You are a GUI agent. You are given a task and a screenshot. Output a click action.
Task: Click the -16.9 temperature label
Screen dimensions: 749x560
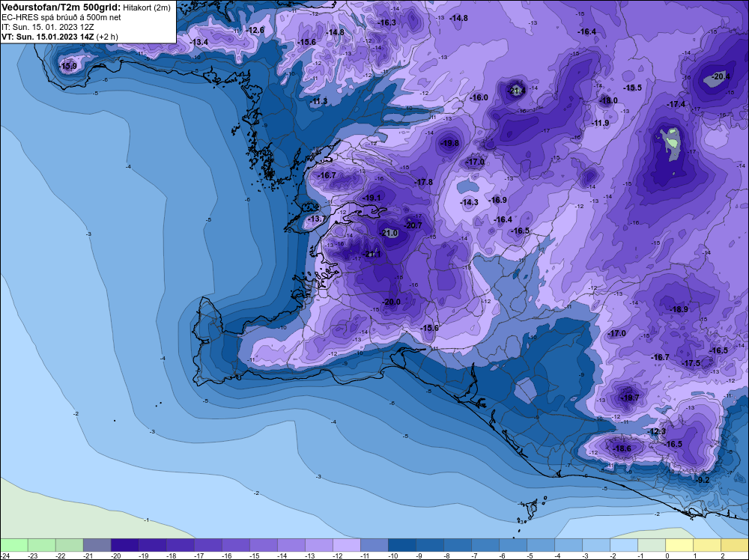pos(498,200)
